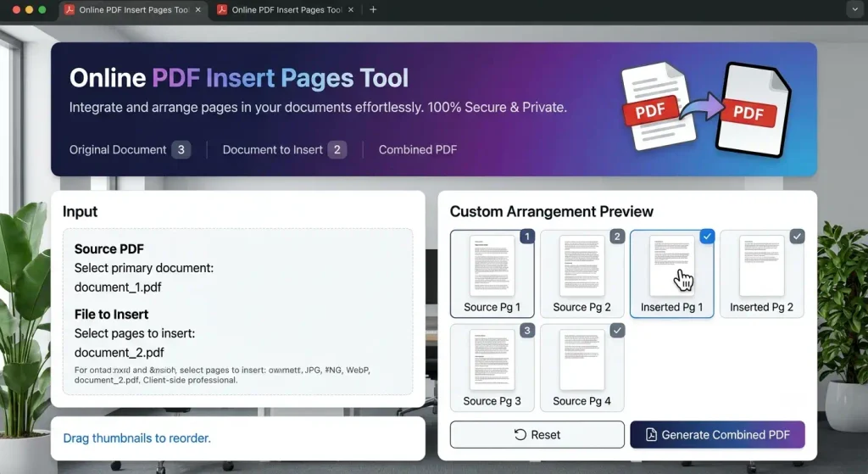This screenshot has height=474, width=868.
Task: Select the Source Pg 3 thumbnail
Action: point(492,368)
